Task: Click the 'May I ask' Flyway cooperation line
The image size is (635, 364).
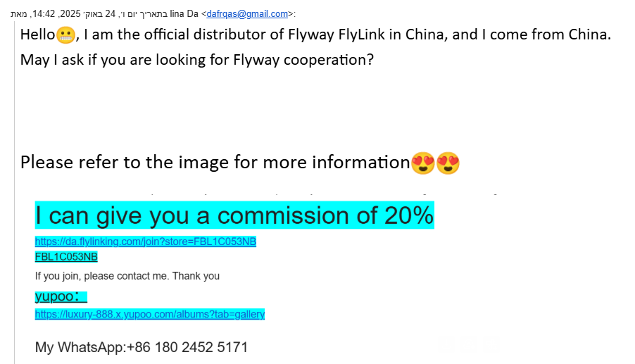Action: [196, 60]
